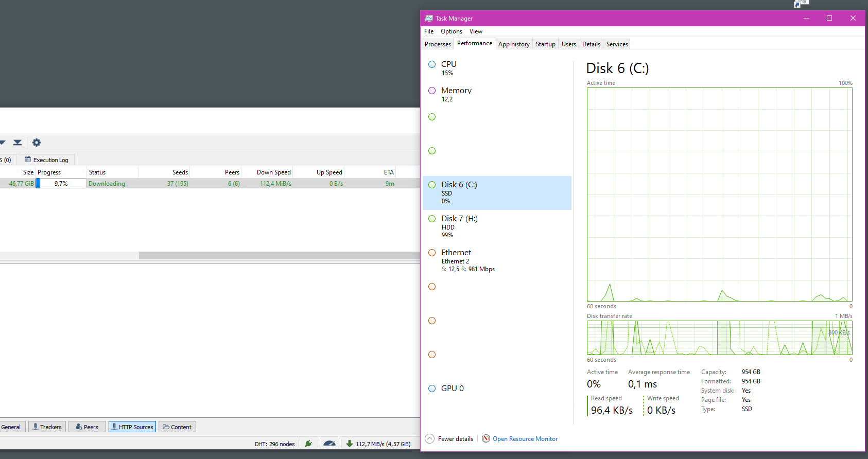Click the Read speed value 96,4 KB/s
The height and width of the screenshot is (459, 868).
point(612,410)
